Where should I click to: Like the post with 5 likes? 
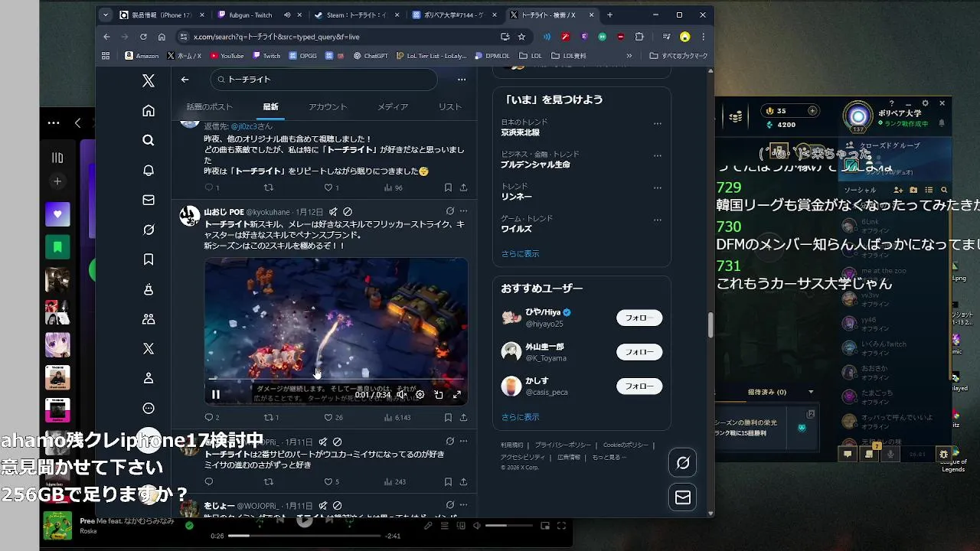328,482
